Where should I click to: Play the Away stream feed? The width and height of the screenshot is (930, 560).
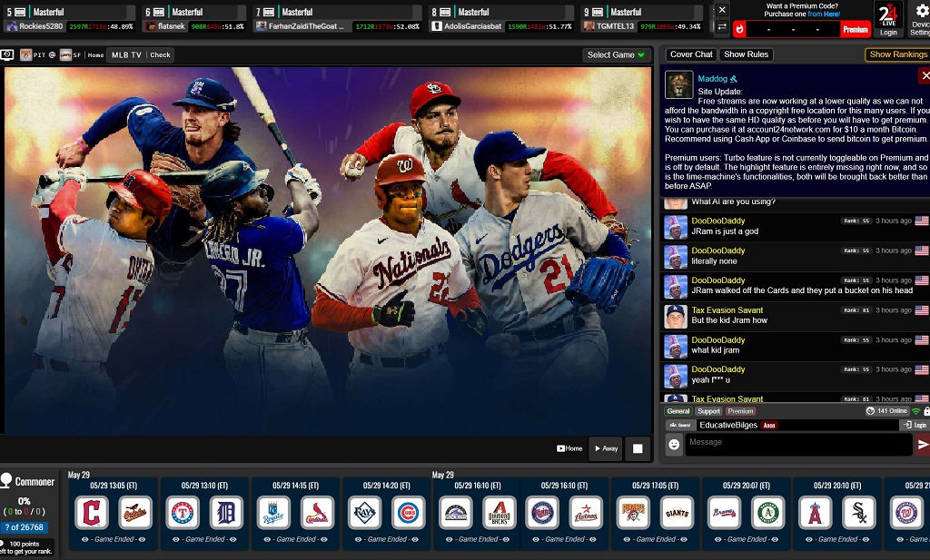(606, 448)
